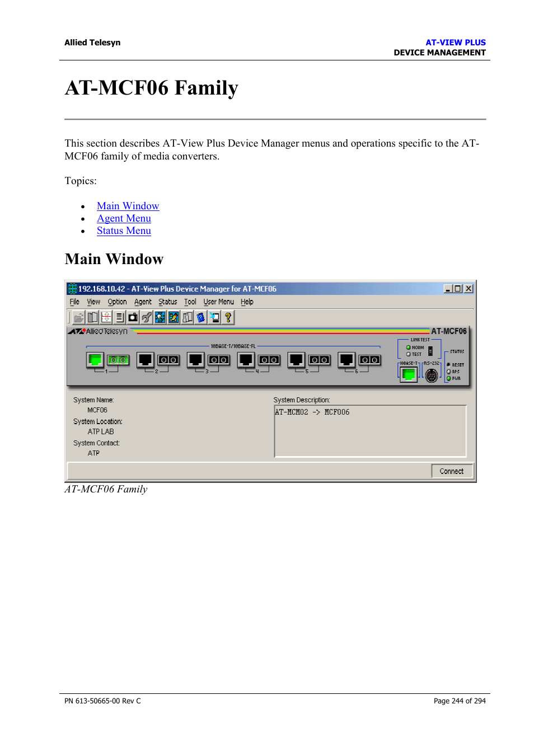
Task: Close the Device Manager window
Action: click(x=469, y=289)
